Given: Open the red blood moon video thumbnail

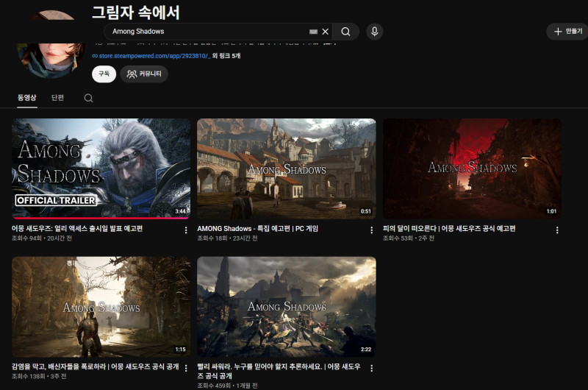Looking at the screenshot, I should coord(472,169).
